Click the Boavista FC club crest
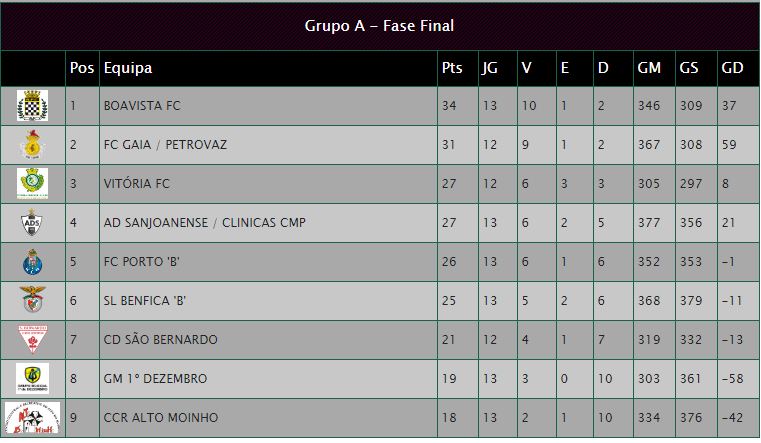 (32, 106)
